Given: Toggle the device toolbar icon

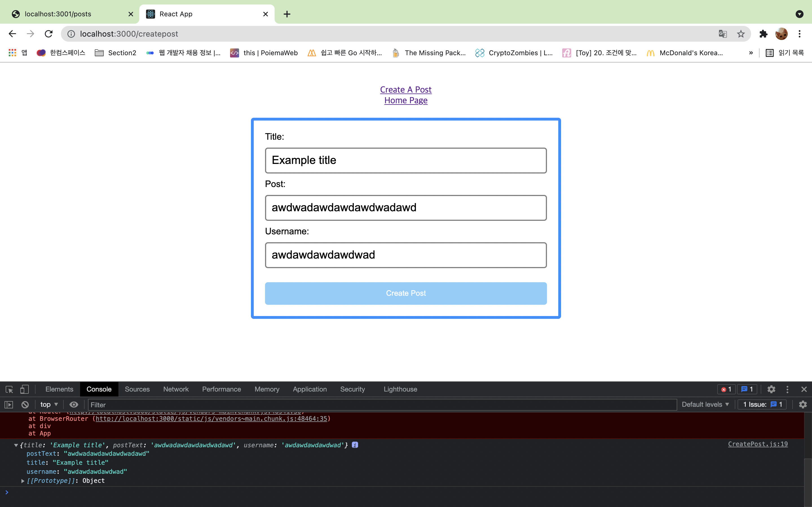Looking at the screenshot, I should [24, 389].
